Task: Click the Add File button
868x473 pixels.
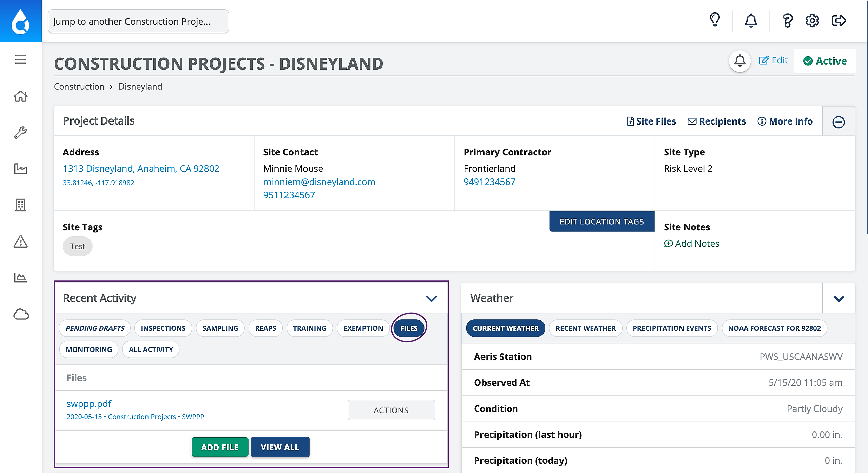Action: coord(220,447)
